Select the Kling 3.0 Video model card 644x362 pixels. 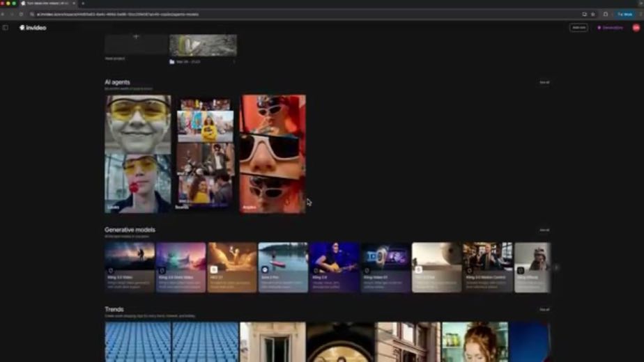point(130,267)
